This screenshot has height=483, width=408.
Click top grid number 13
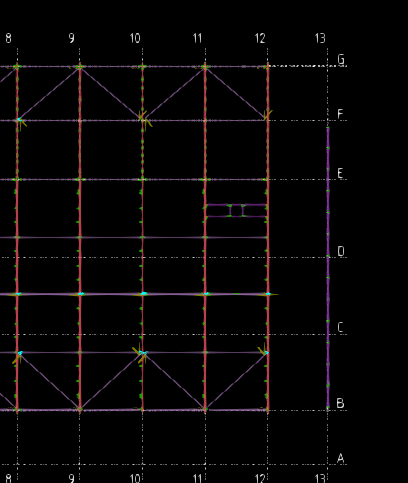point(320,38)
